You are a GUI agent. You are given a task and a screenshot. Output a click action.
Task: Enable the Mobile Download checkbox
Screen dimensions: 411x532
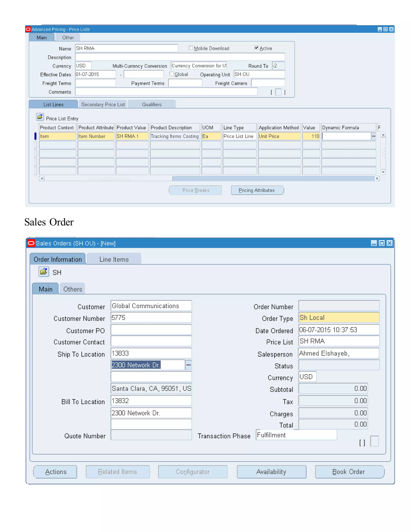[x=191, y=48]
